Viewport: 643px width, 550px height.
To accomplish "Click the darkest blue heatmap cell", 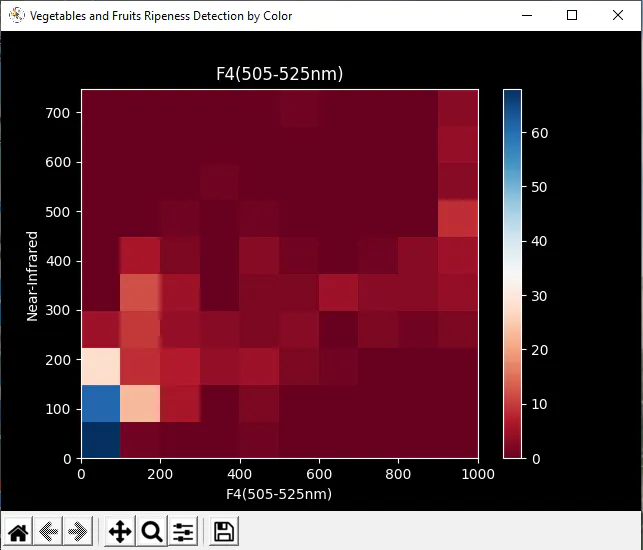I will (101, 440).
